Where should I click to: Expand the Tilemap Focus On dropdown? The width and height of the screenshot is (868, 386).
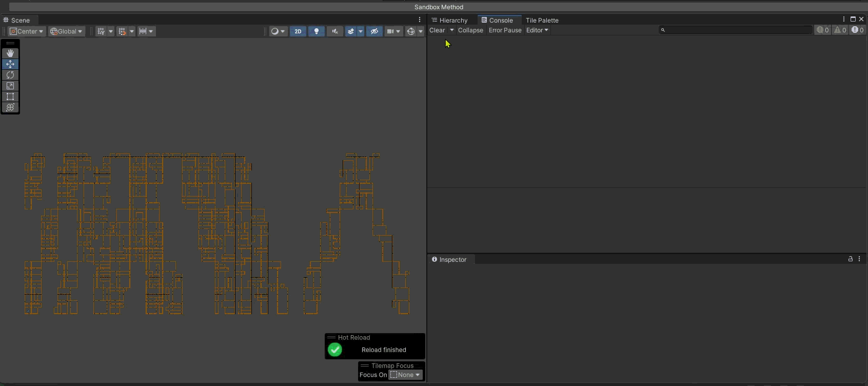[x=405, y=375]
